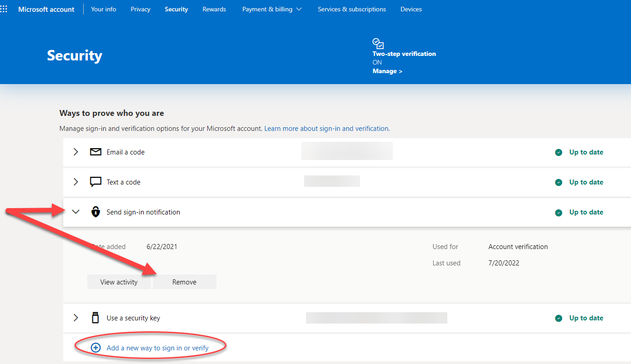Click the Account verification value
631x364 pixels.
tap(518, 247)
